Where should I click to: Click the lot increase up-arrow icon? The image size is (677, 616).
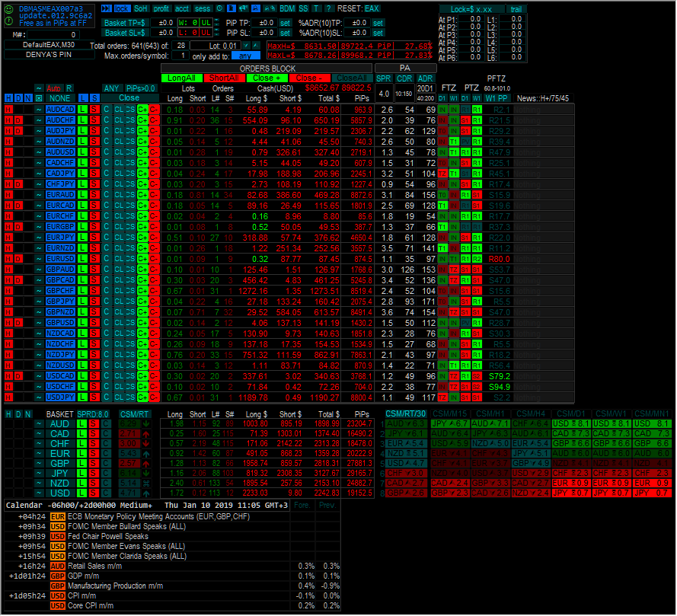(x=256, y=46)
